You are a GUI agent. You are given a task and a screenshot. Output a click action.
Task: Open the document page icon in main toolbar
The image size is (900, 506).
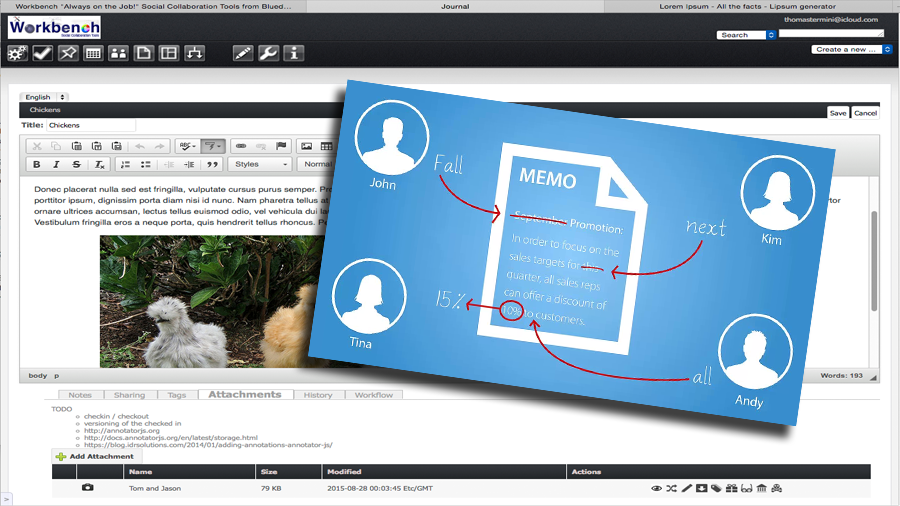coord(143,53)
